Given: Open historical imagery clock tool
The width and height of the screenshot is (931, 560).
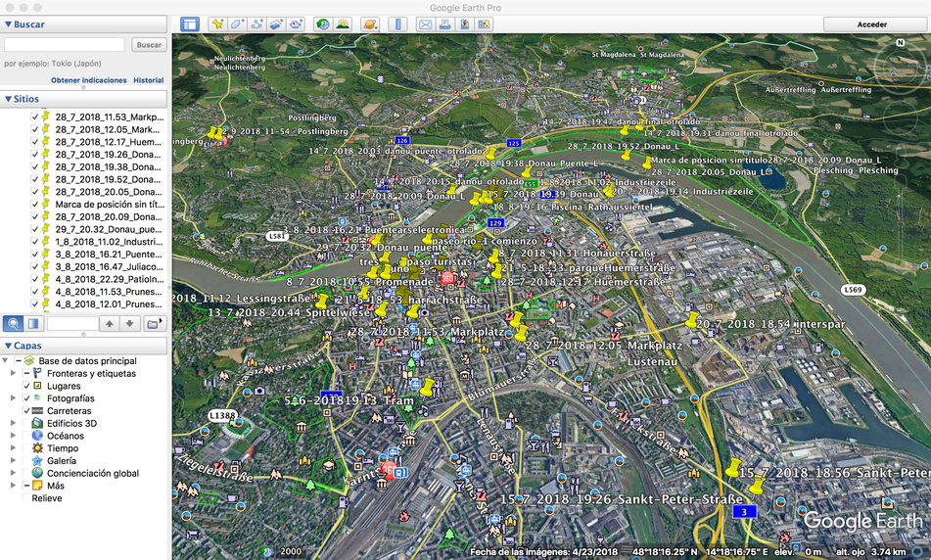Looking at the screenshot, I should tap(323, 23).
